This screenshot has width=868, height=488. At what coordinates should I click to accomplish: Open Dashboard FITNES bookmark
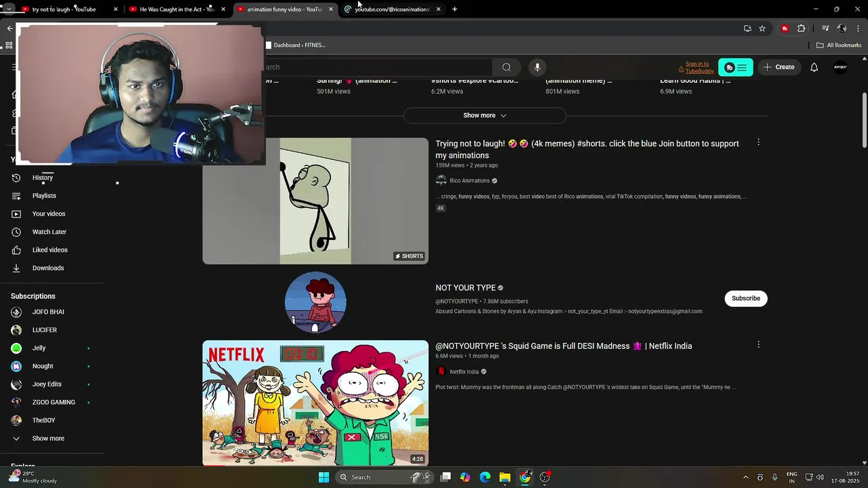pyautogui.click(x=296, y=45)
